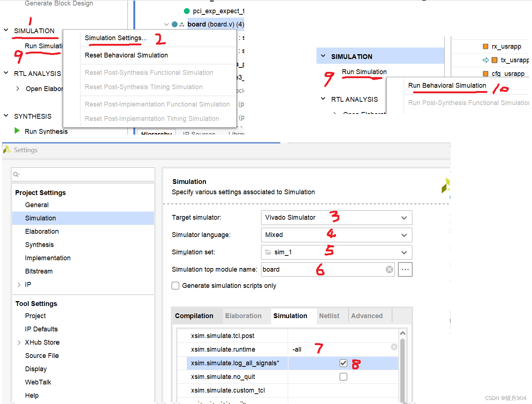
Task: Select Project under Tool Settings
Action: 35,316
